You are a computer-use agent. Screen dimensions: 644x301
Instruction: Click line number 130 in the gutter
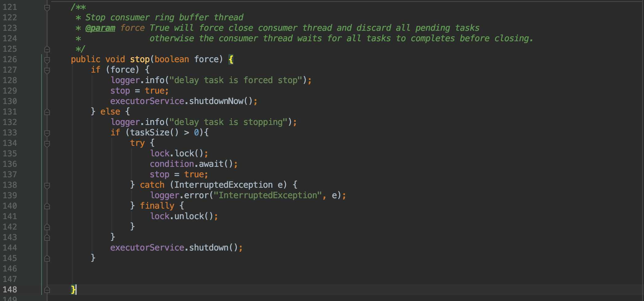tap(10, 101)
